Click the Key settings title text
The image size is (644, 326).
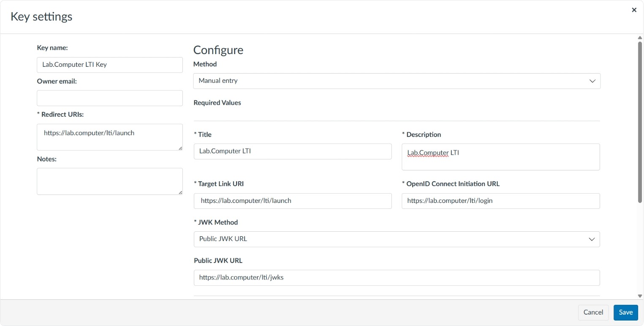pyautogui.click(x=41, y=16)
